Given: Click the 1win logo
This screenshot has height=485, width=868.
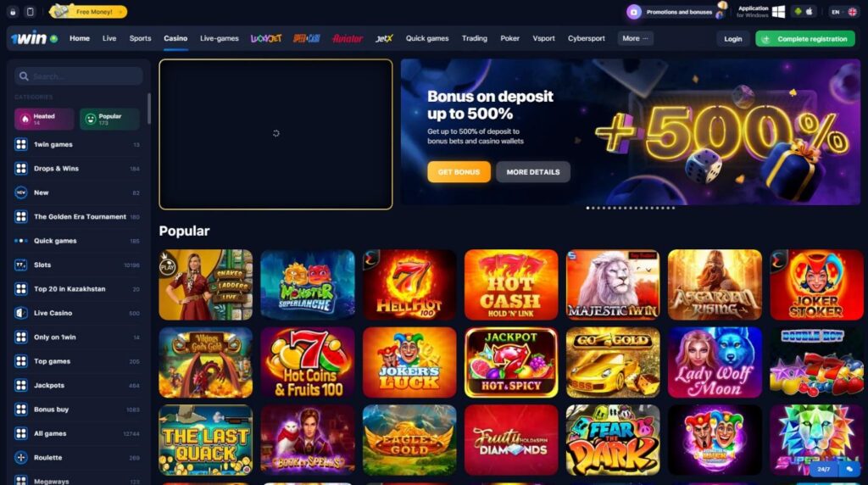Looking at the screenshot, I should coord(29,38).
